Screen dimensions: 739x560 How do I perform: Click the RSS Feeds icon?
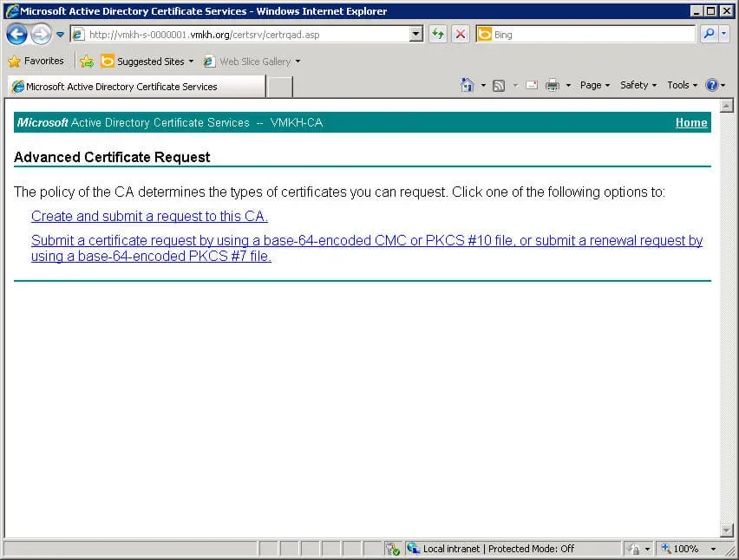(x=499, y=85)
